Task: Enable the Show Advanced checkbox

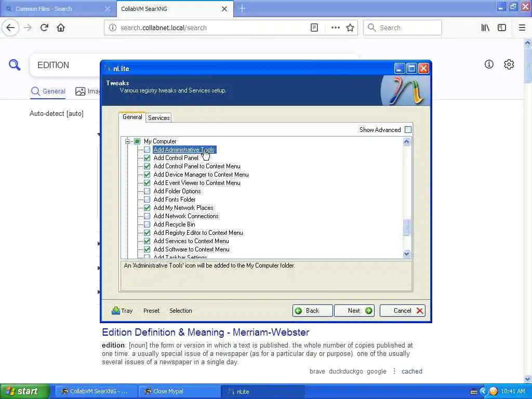Action: 408,129
